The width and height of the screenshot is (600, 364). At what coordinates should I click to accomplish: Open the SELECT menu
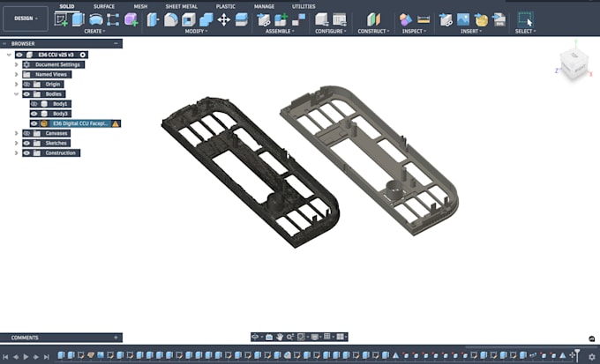pos(525,32)
